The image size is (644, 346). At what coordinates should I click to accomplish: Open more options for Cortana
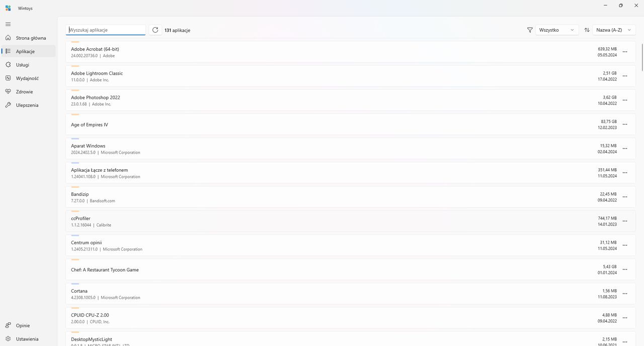[x=625, y=294]
